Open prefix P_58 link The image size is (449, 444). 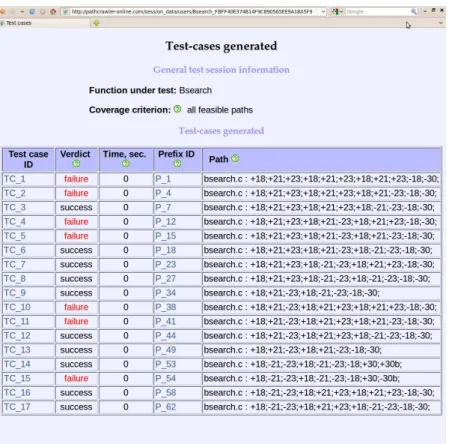click(x=165, y=393)
